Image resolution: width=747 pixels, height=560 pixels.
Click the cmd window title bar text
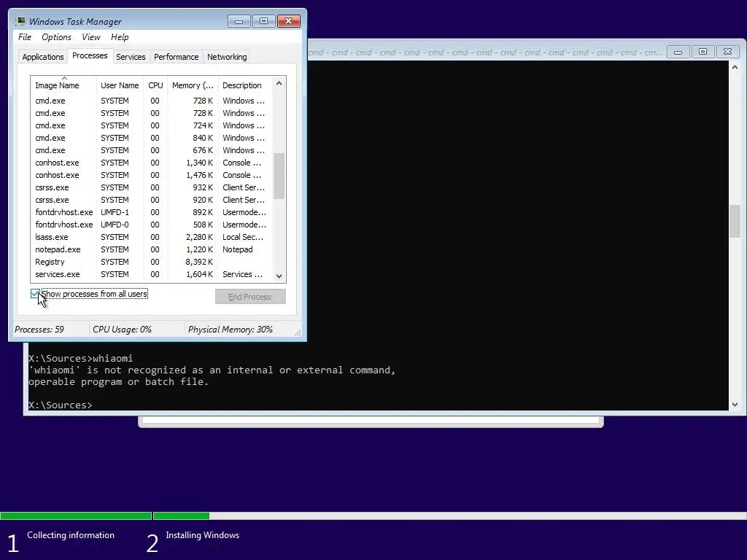click(484, 52)
